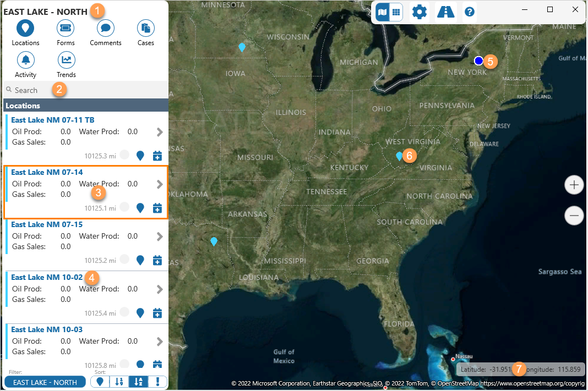Open East Lake NM 10-03 location link
Image resolution: width=588 pixels, height=391 pixels.
pos(47,329)
